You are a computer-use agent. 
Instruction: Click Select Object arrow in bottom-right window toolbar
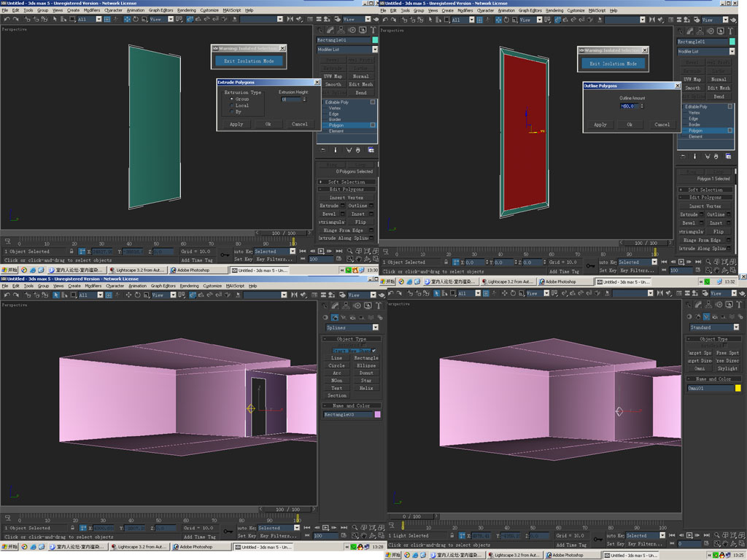point(436,293)
